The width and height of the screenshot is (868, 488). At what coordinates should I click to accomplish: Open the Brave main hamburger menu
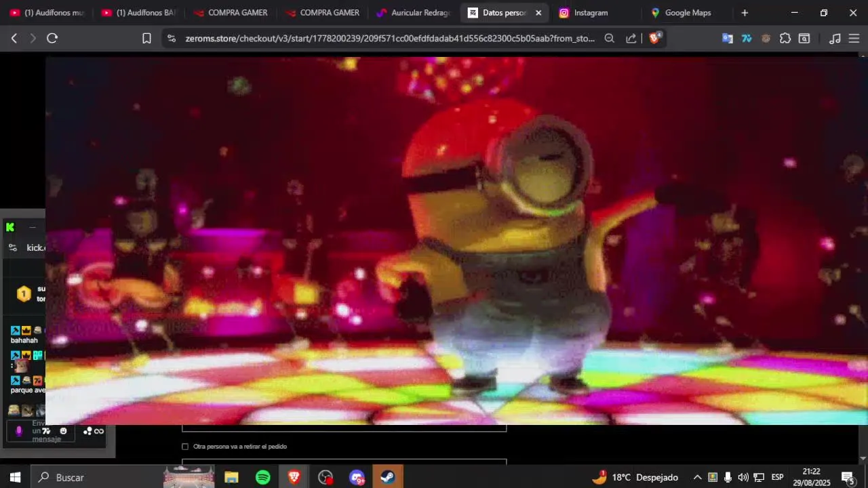point(854,39)
